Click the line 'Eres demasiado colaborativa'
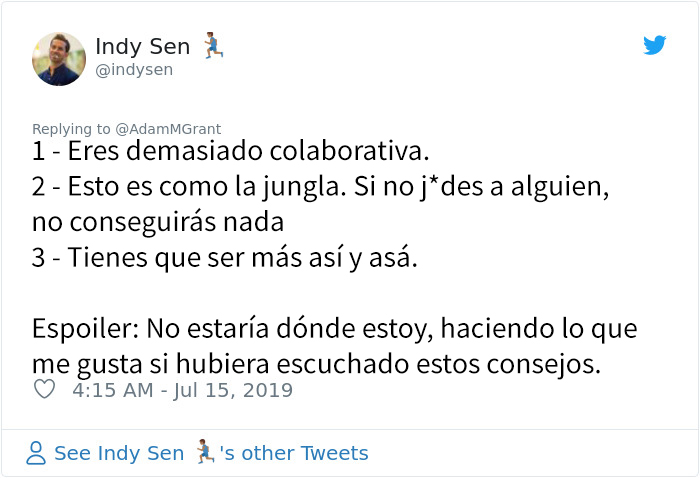Screen dimensions: 700x478 pyautogui.click(x=230, y=154)
